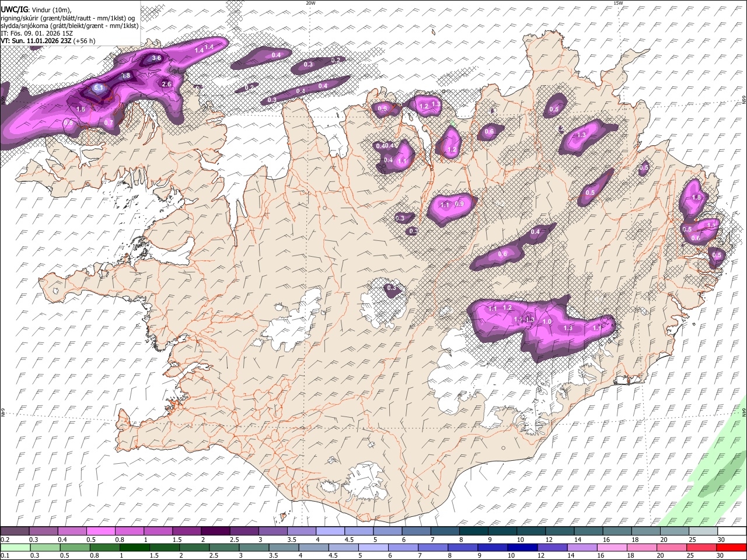The height and width of the screenshot is (560, 747).
Task: Pick lower-scale light pink swatch between 16 and 18
Action: tap(612, 547)
